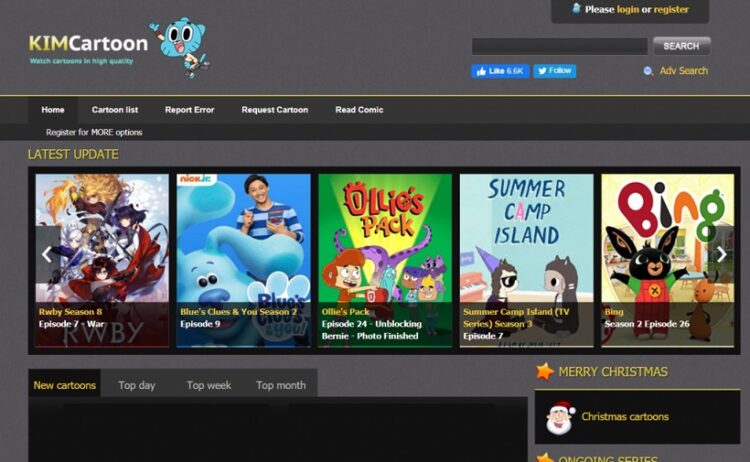The height and width of the screenshot is (462, 750).
Task: Open the Ollie's Pack poster thumbnail
Action: (385, 260)
